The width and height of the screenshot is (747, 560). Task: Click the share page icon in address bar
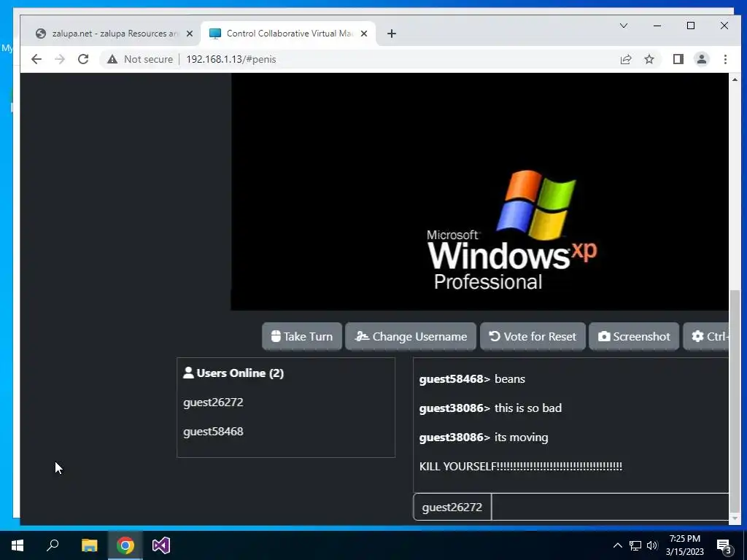pos(625,59)
